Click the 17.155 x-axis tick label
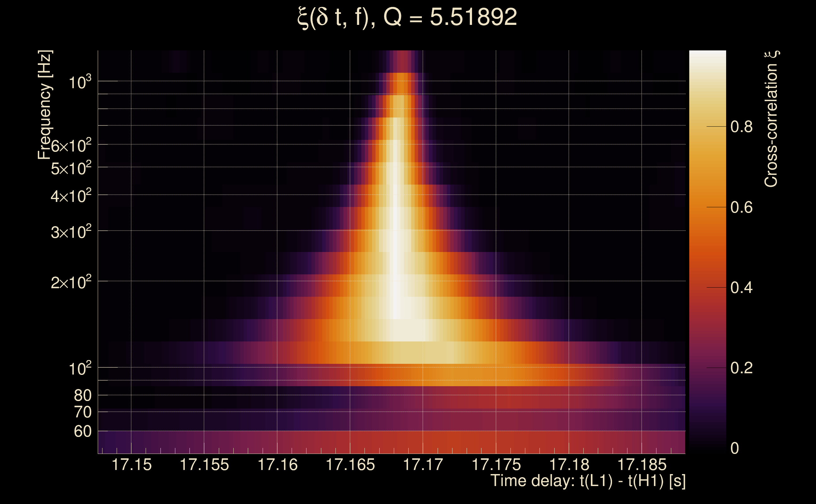This screenshot has width=816, height=504. [204, 465]
